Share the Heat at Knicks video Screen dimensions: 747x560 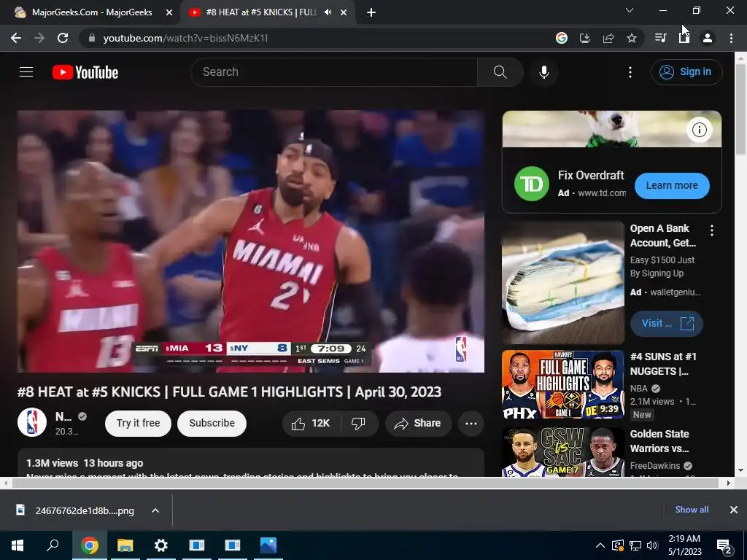[418, 424]
